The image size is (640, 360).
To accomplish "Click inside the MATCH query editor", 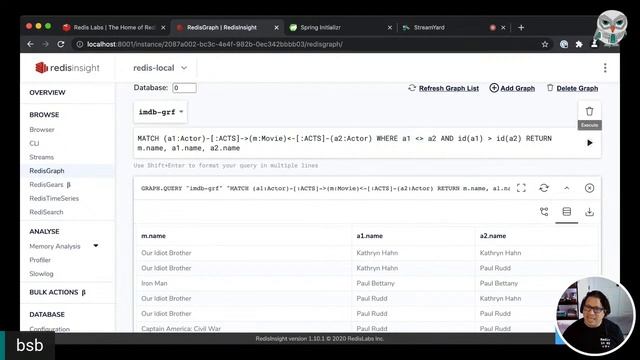I will pyautogui.click(x=357, y=143).
